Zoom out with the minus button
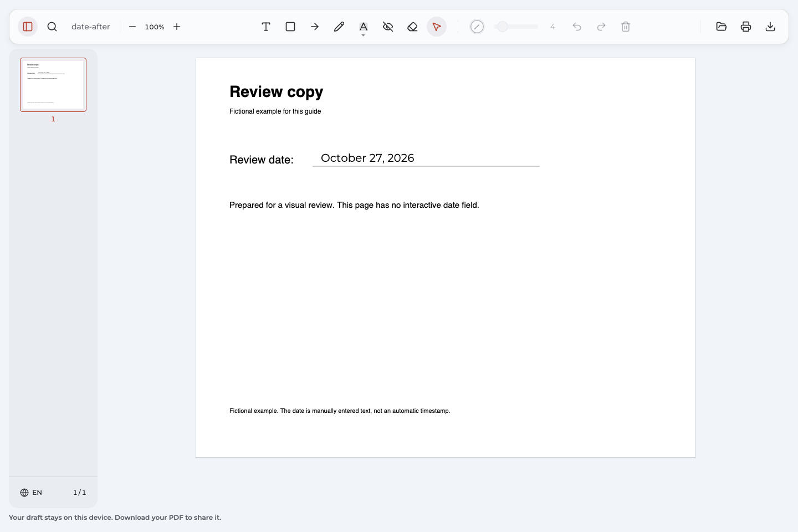Viewport: 798px width, 532px height. pos(132,27)
